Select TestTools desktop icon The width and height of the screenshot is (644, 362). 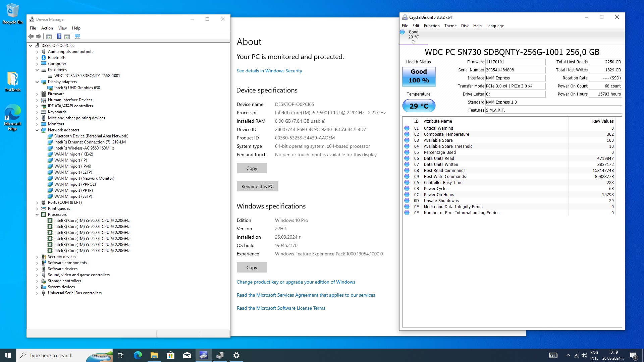click(13, 81)
